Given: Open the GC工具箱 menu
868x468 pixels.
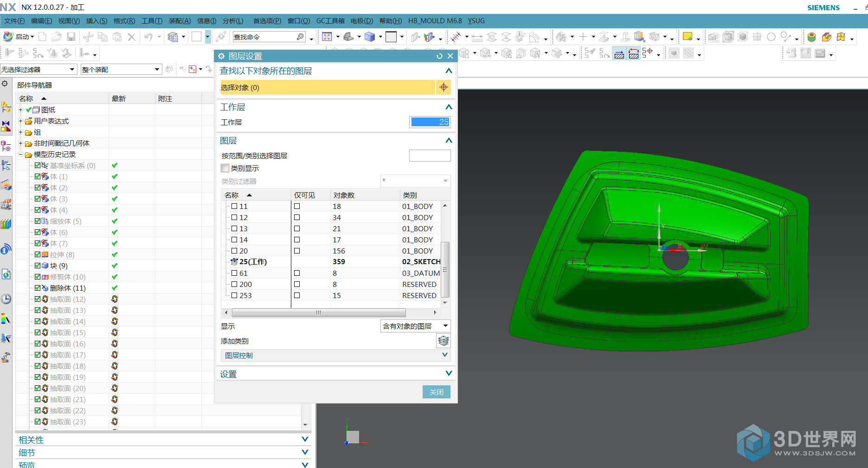Looking at the screenshot, I should tap(330, 21).
